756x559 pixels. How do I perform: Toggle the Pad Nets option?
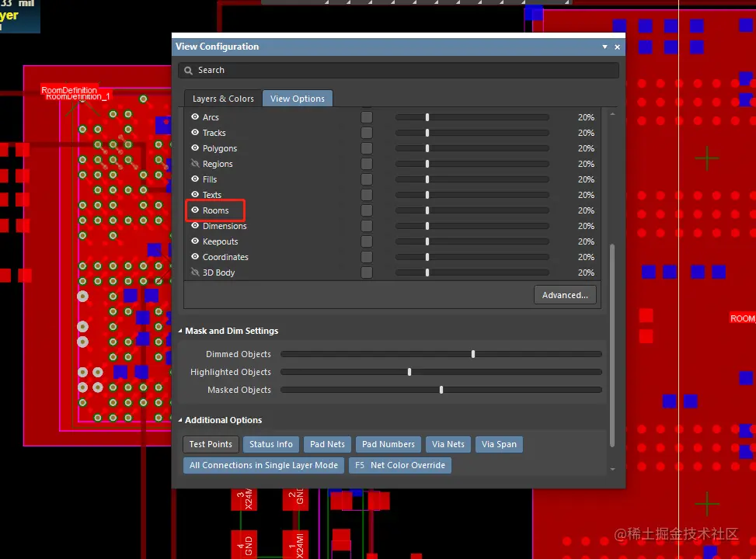pyautogui.click(x=327, y=444)
